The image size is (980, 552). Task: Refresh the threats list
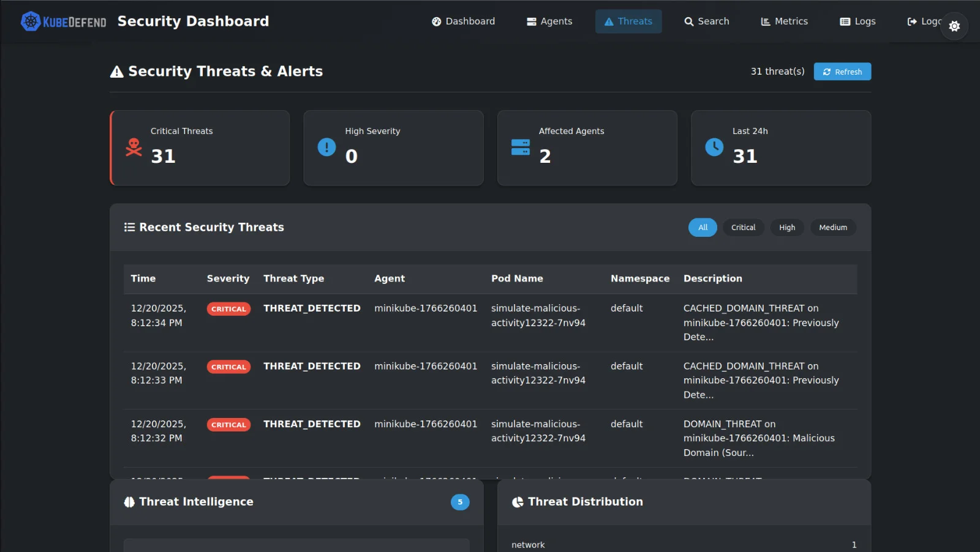[842, 72]
